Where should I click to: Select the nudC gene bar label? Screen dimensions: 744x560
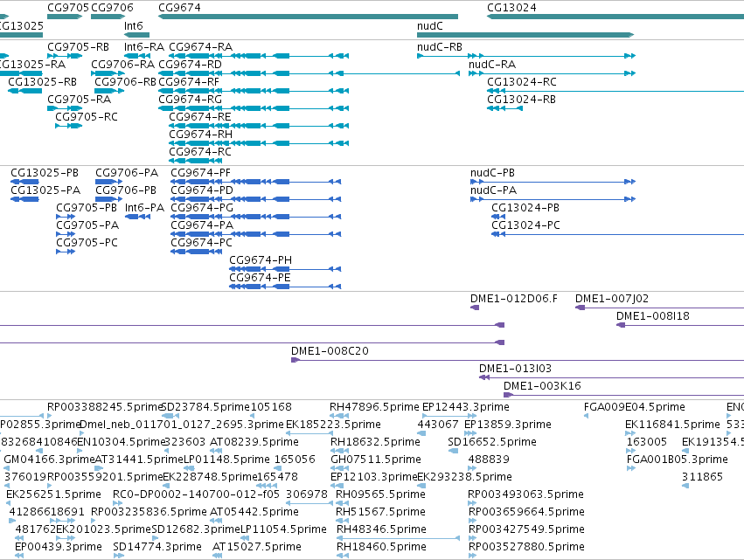coord(430,26)
